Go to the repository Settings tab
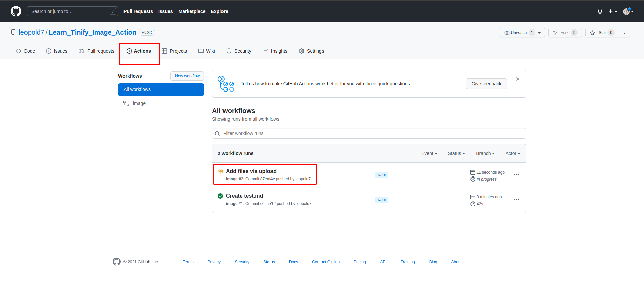 pyautogui.click(x=311, y=51)
